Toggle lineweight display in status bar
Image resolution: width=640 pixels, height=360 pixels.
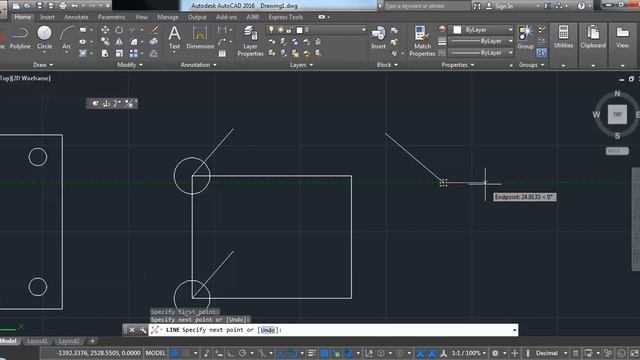pyautogui.click(x=311, y=353)
